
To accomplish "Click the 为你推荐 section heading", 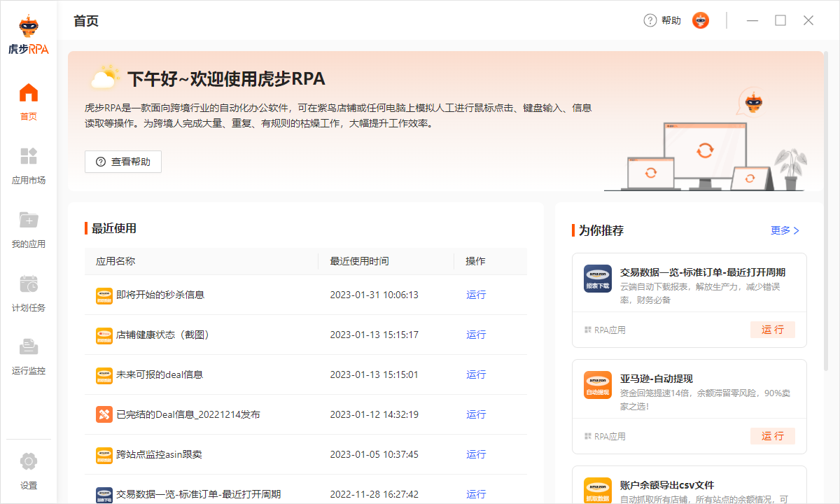I will pos(601,230).
